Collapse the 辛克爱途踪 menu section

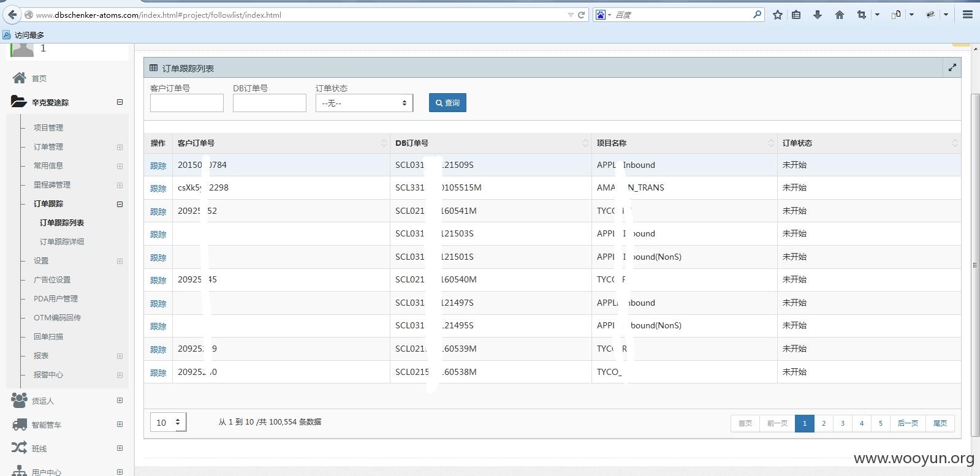pos(120,102)
